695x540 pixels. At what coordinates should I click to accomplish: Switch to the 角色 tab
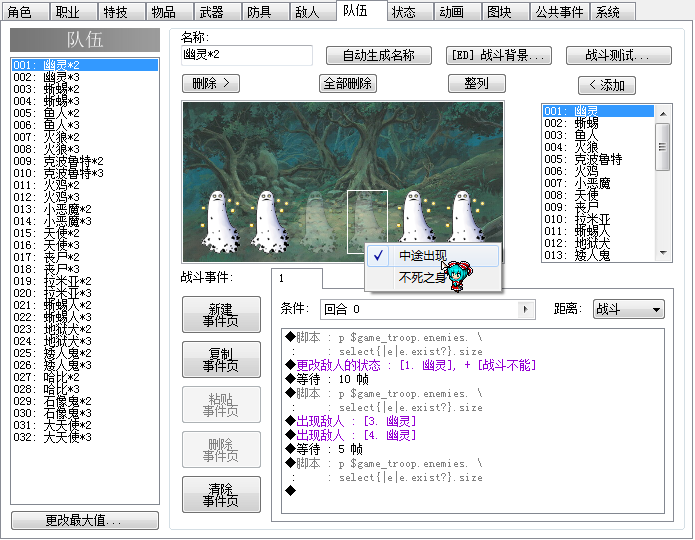[25, 12]
